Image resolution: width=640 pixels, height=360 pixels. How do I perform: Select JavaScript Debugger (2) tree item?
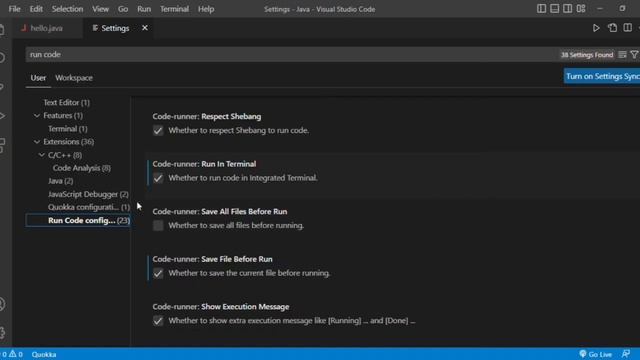tap(88, 194)
